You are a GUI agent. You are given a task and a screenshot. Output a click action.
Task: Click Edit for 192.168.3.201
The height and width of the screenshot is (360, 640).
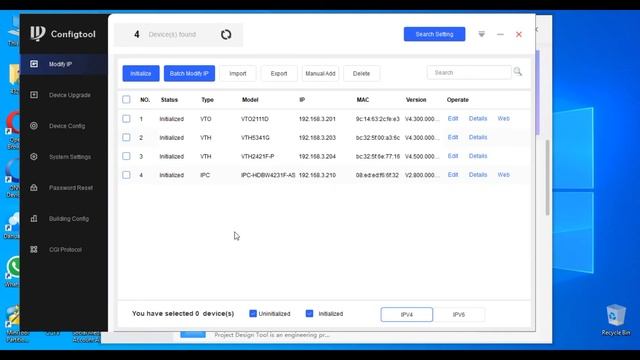453,118
